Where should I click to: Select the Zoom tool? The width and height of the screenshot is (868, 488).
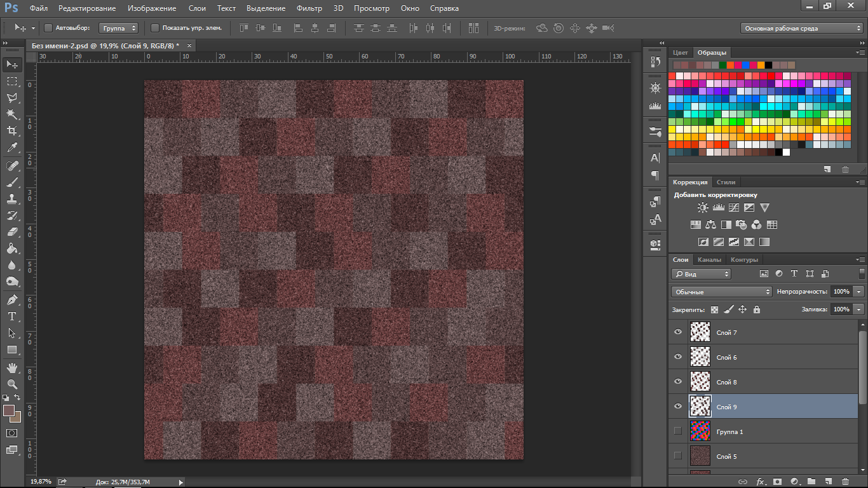11,384
